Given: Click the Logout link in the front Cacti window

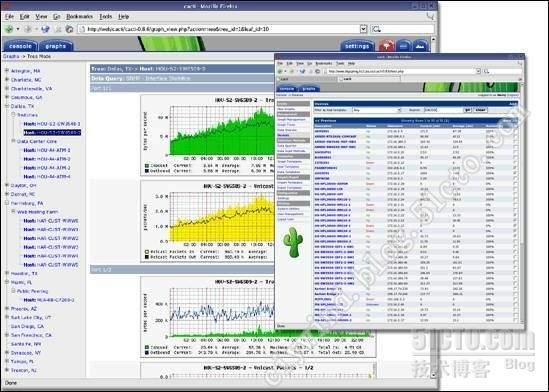Looking at the screenshot, I should (x=513, y=95).
